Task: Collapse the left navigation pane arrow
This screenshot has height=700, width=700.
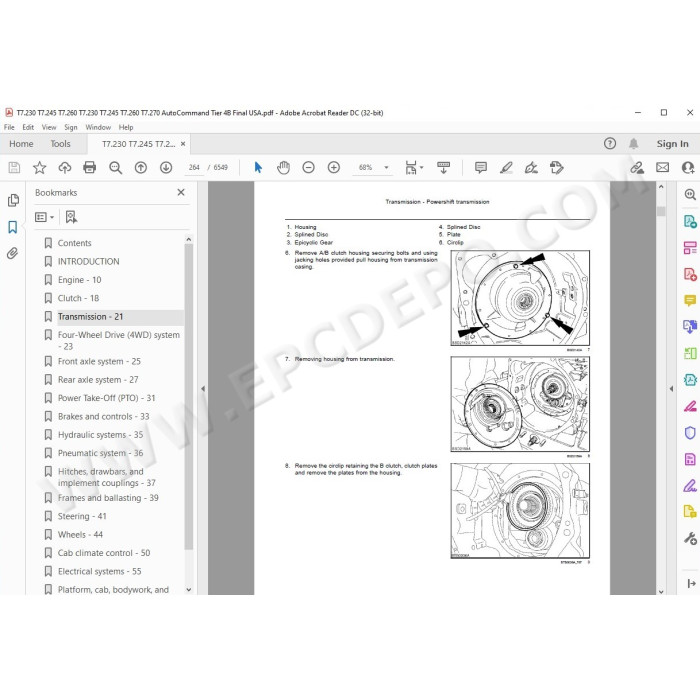Action: click(203, 389)
